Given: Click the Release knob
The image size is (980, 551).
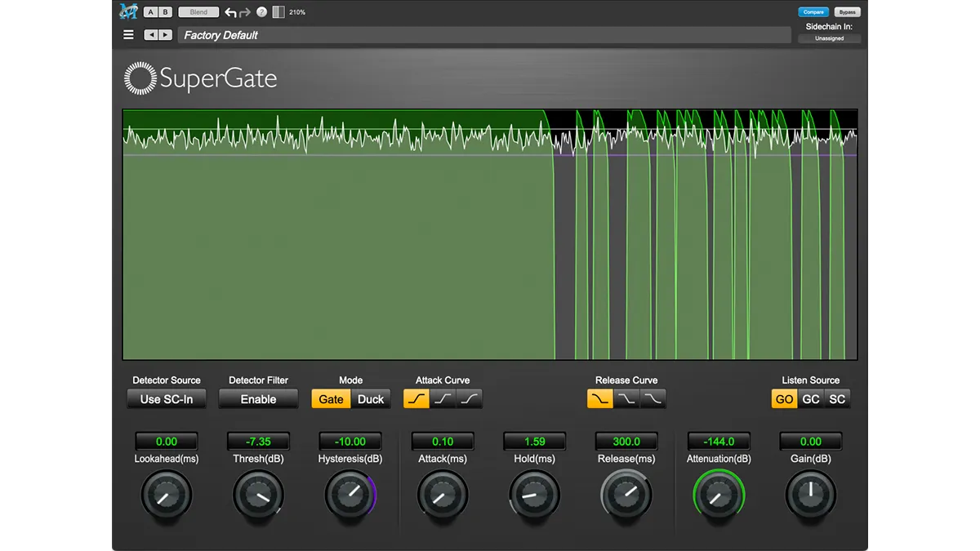Looking at the screenshot, I should [626, 495].
